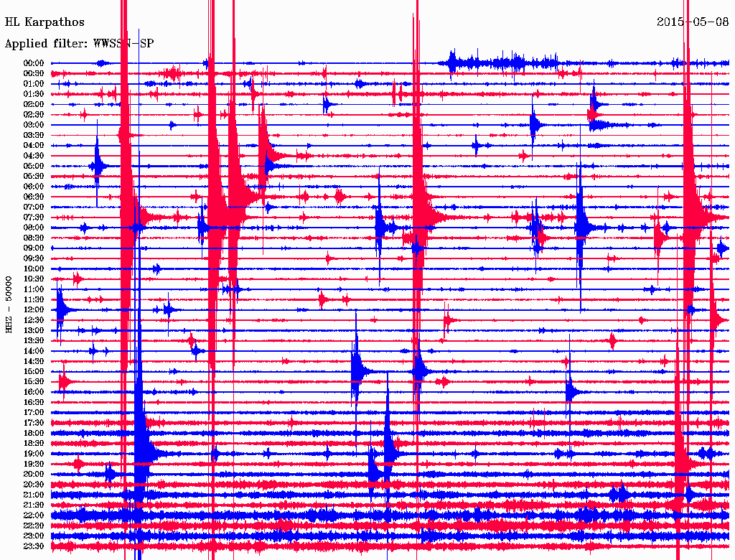Select the 14:30 time label
735x560 pixels.
point(34,362)
